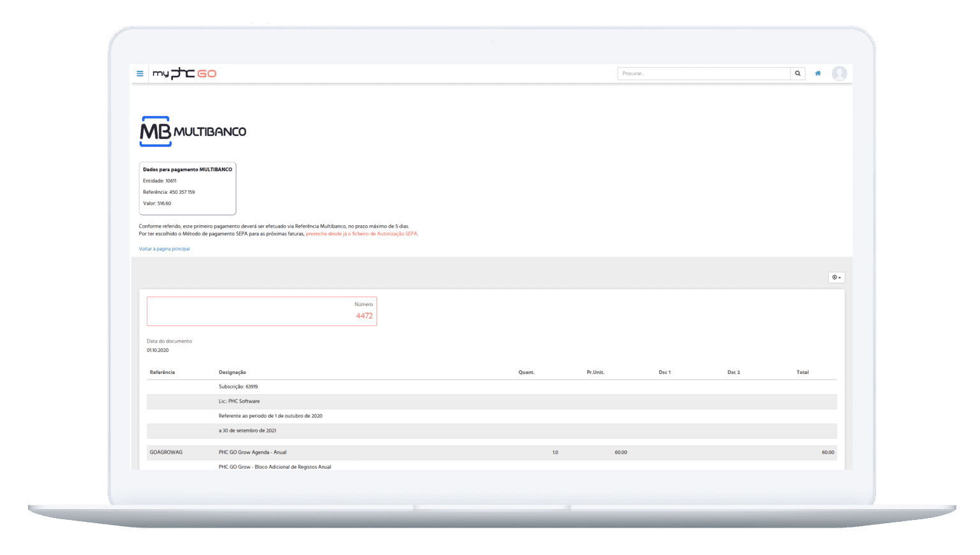Click the Dsc 2 column header
Image resolution: width=980 pixels, height=555 pixels.
point(734,372)
